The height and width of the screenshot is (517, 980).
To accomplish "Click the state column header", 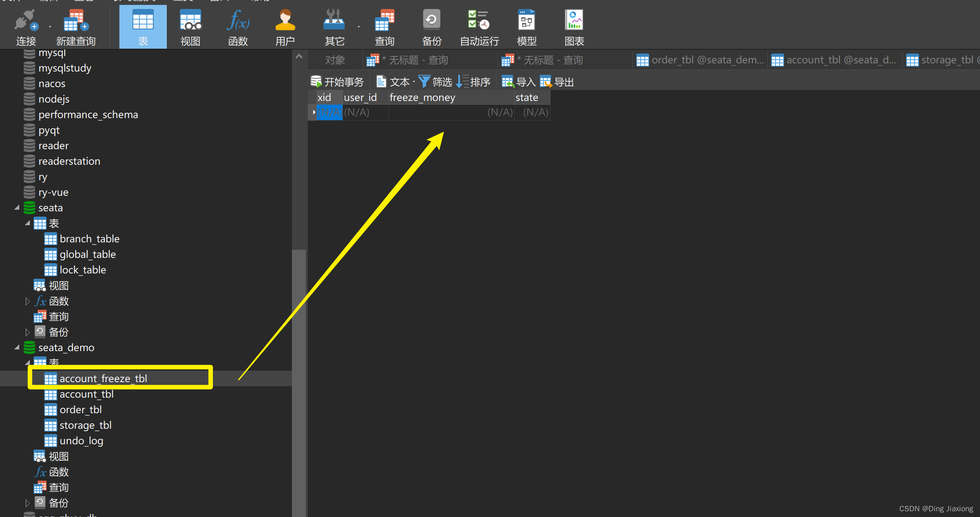I will click(532, 97).
